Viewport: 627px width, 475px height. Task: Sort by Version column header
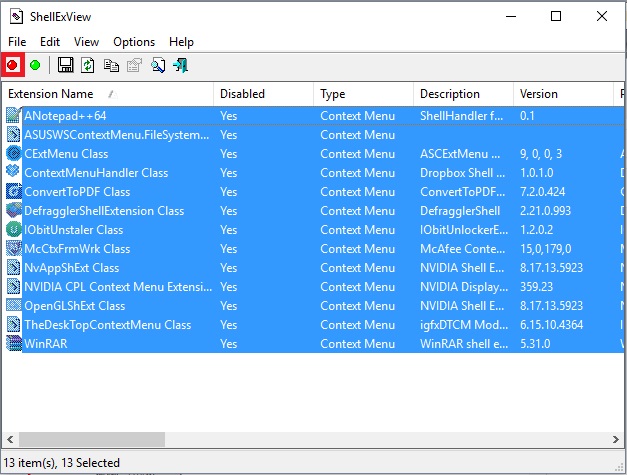tap(563, 94)
